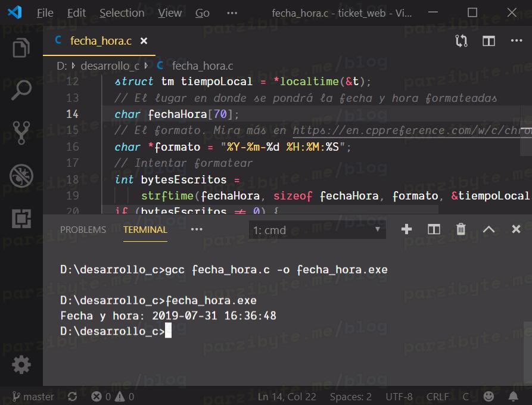
Task: Open the View menu
Action: pos(170,13)
